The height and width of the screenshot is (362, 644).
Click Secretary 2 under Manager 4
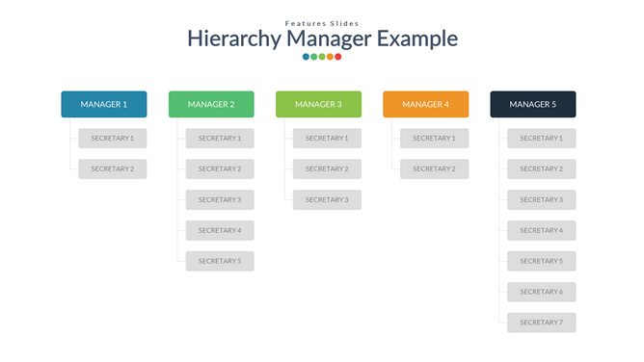pyautogui.click(x=434, y=168)
